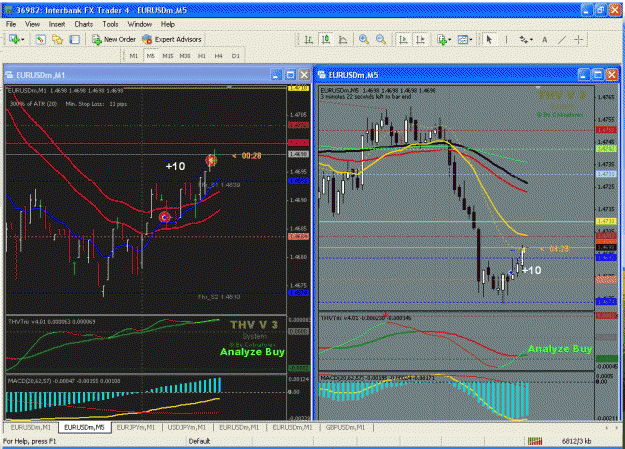Viewport: 625px width, 449px height.
Task: Switch timeframe to H1
Action: [x=202, y=56]
